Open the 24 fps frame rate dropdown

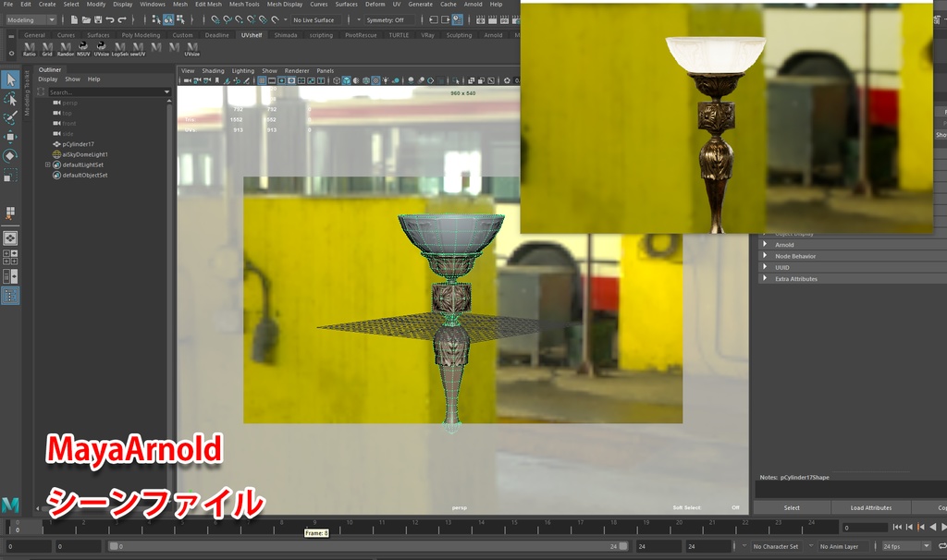[x=906, y=546]
